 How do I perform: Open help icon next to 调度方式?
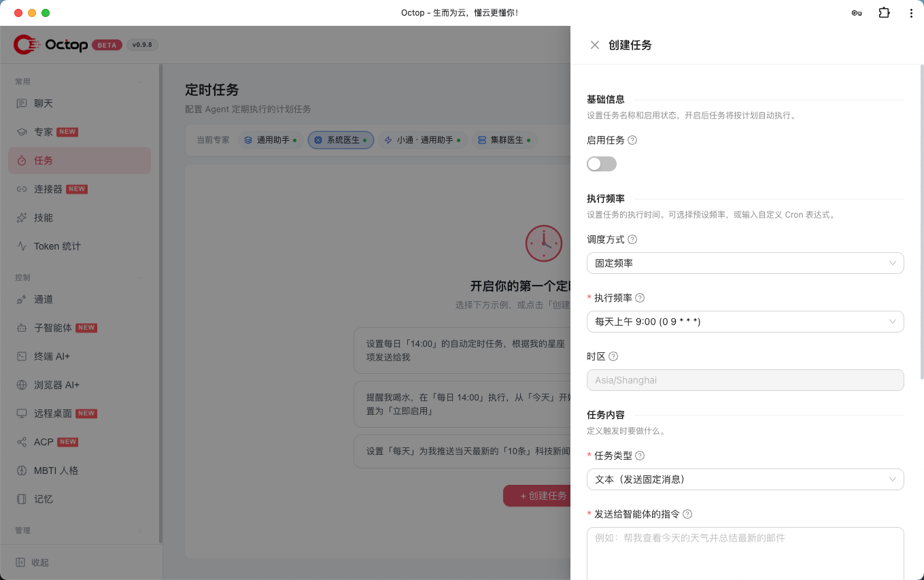click(x=632, y=239)
